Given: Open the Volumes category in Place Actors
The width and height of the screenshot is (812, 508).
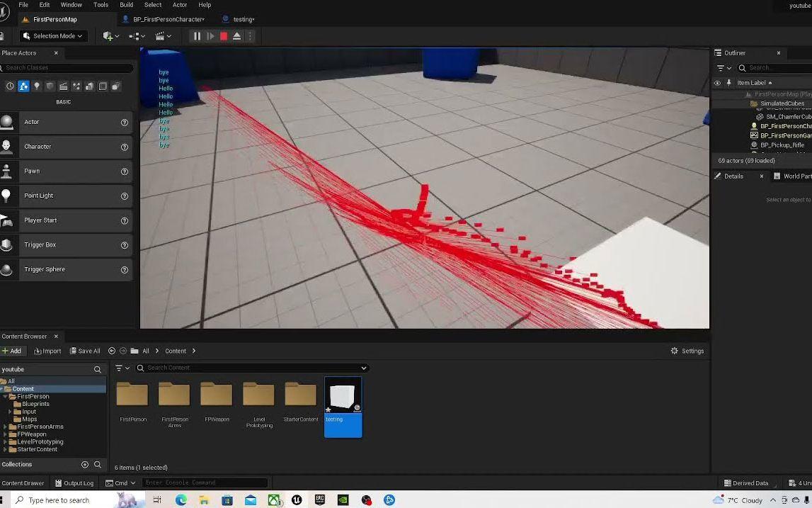Looking at the screenshot, I should pyautogui.click(x=103, y=86).
